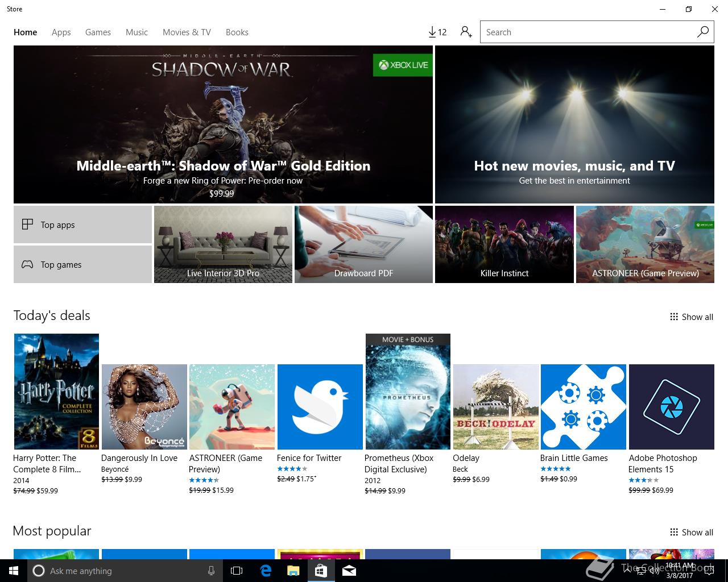Click the 'Fenice for Twitter' title
This screenshot has width=728, height=582.
tap(309, 458)
